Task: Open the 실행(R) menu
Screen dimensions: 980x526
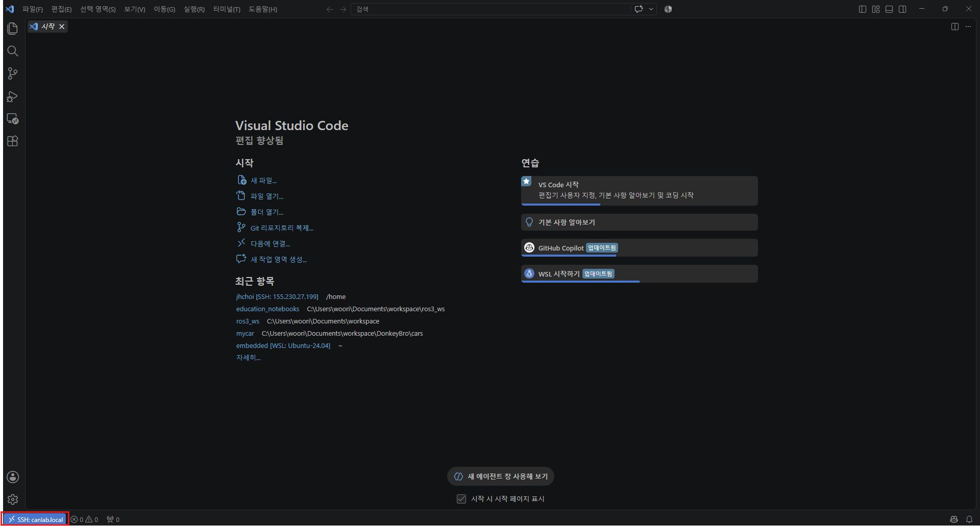Action: point(194,9)
